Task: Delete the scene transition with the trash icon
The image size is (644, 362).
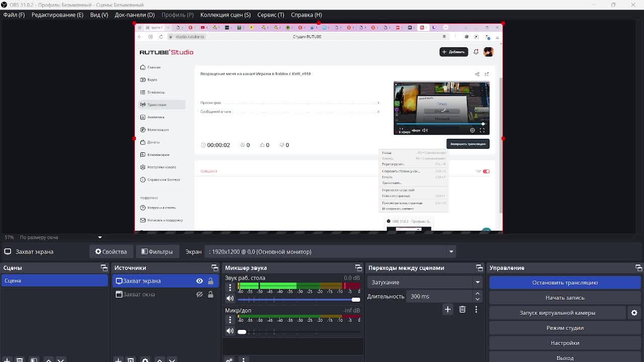Action: pos(462,310)
